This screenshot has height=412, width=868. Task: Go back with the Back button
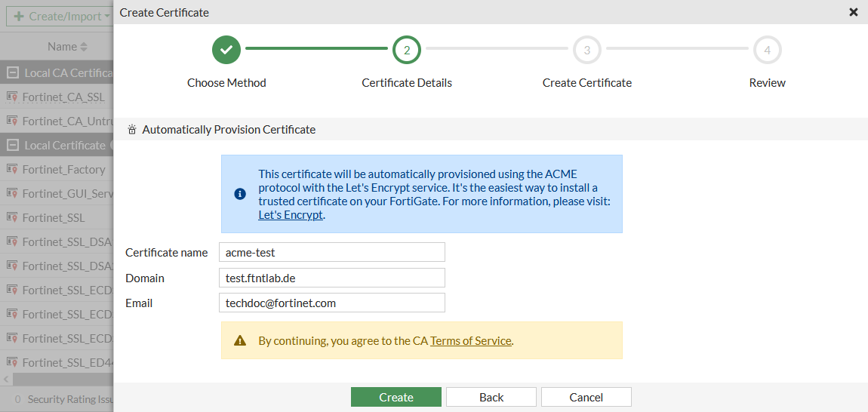tap(491, 397)
